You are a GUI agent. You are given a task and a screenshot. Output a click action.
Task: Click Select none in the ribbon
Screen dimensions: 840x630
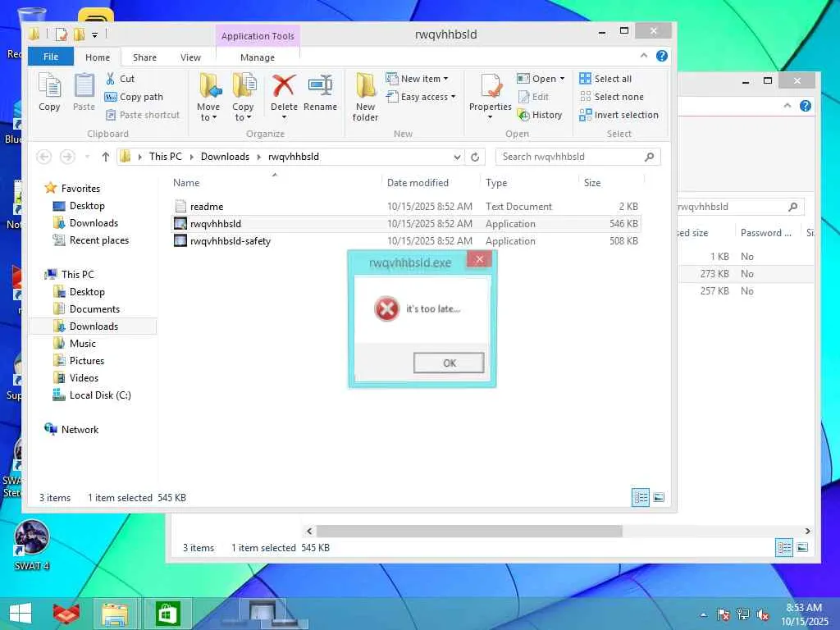(x=611, y=97)
